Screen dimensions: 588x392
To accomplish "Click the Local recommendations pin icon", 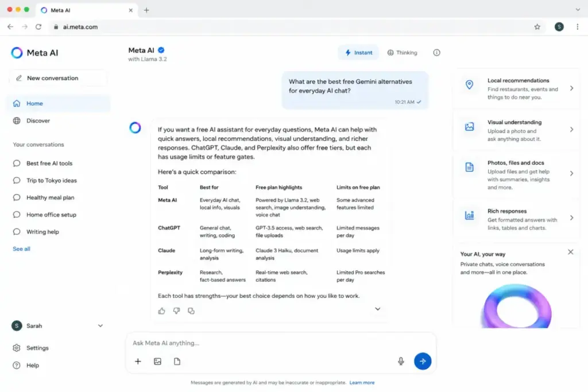I will (470, 85).
